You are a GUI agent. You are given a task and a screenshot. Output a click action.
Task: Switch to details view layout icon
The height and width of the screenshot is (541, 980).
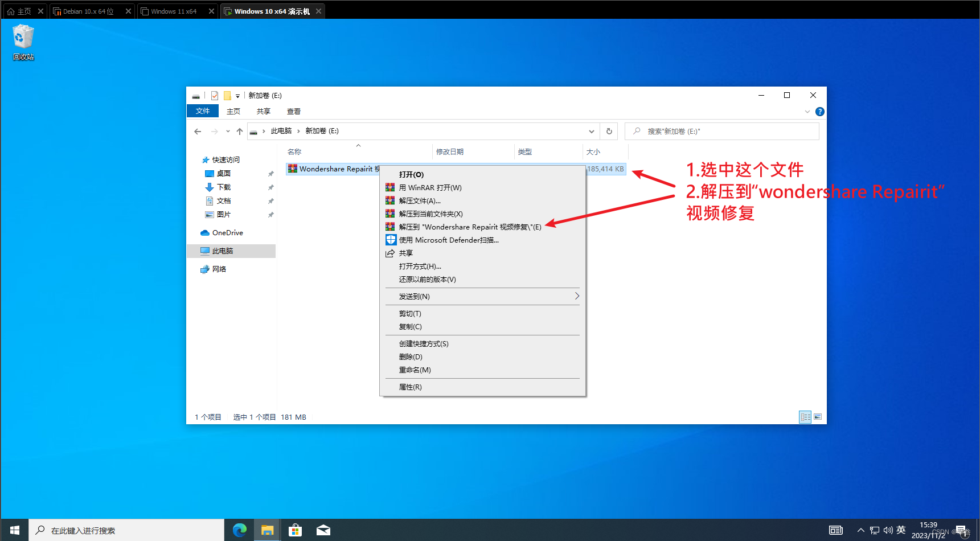pos(805,417)
